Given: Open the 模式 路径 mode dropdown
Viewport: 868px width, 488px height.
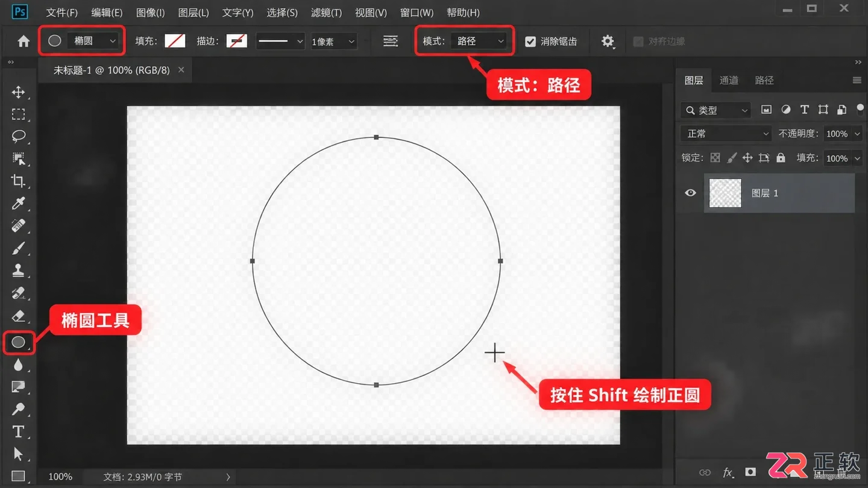Looking at the screenshot, I should point(480,41).
